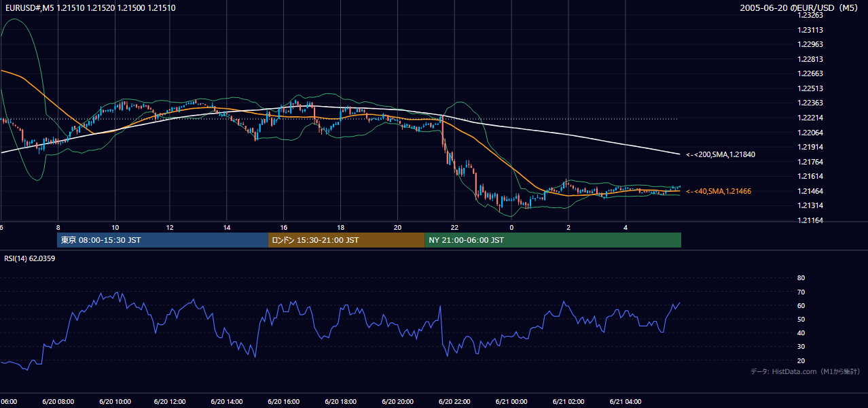
Task: Click the RSI scale value 40
Action: click(x=801, y=333)
